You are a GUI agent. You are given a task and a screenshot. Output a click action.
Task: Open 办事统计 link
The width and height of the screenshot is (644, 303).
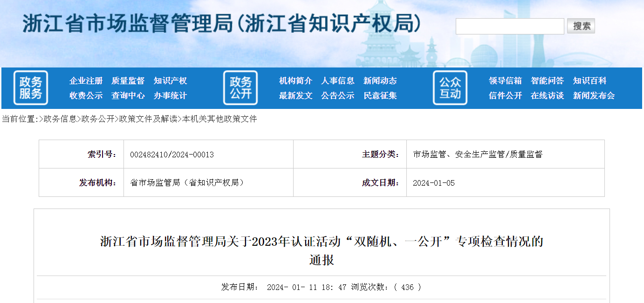click(x=170, y=96)
